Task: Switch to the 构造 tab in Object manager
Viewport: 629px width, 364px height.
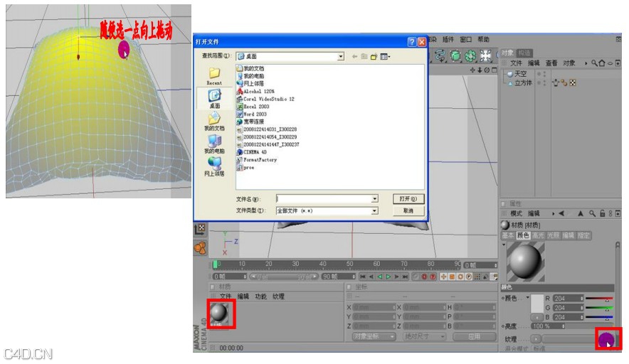Action: point(524,53)
